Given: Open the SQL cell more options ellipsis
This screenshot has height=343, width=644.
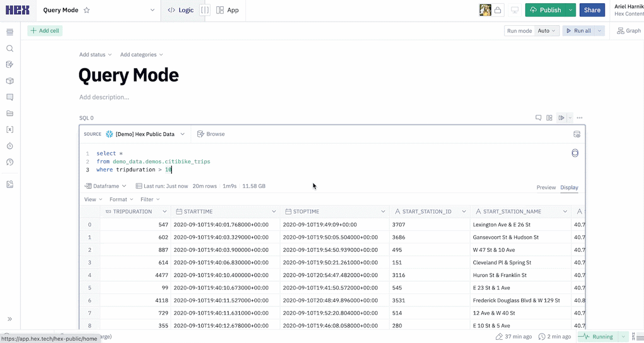Looking at the screenshot, I should 580,118.
